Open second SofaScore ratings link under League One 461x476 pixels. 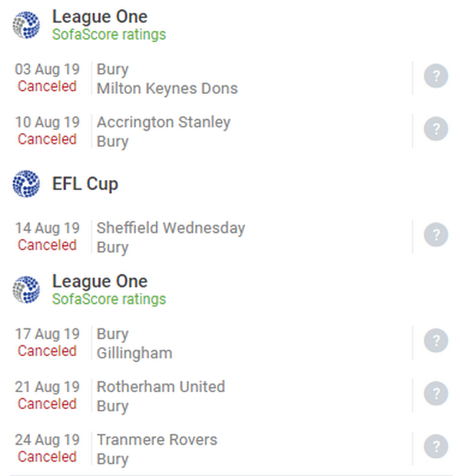point(108,299)
